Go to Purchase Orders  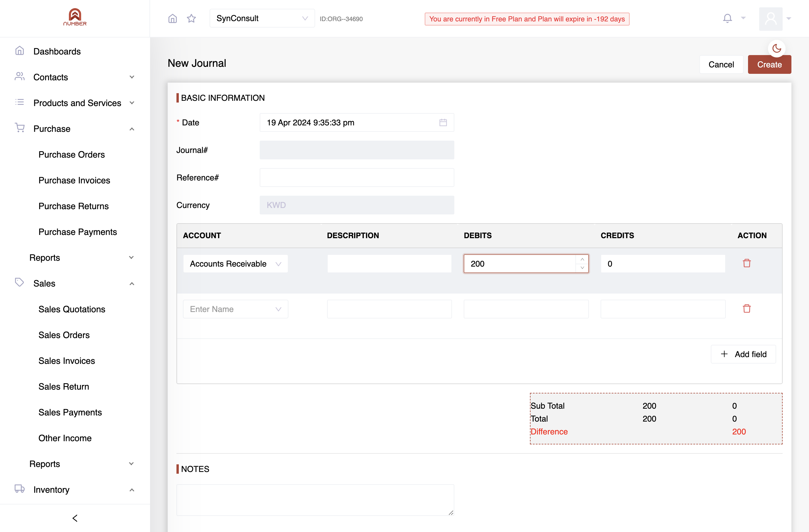click(72, 155)
